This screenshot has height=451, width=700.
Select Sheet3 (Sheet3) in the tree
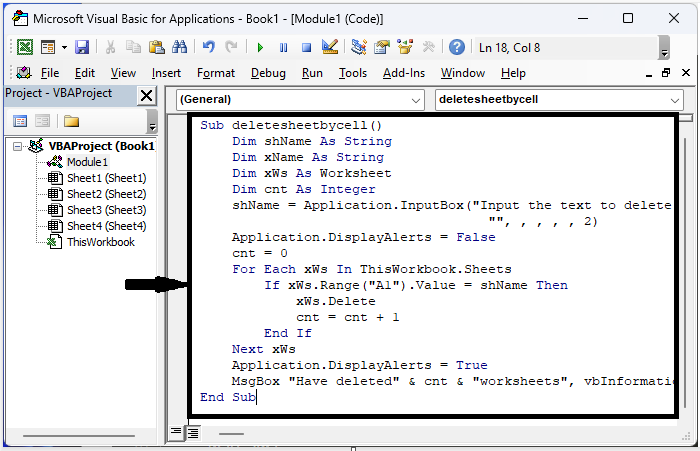[x=107, y=210]
